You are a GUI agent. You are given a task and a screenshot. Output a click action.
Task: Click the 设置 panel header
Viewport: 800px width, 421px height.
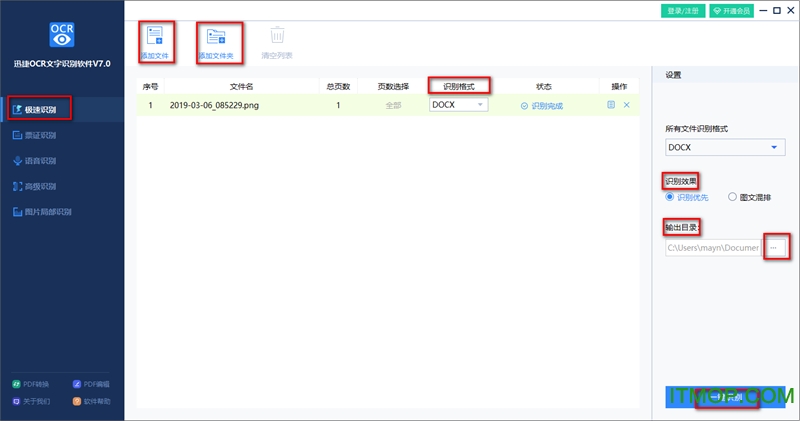[673, 75]
